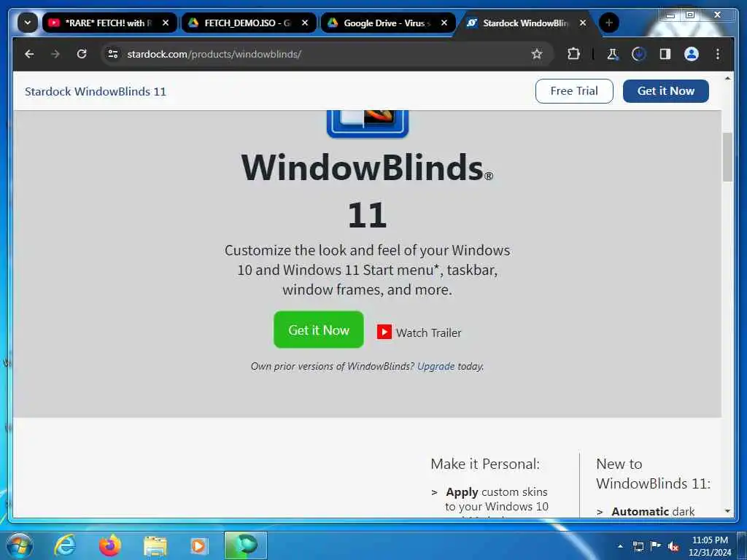Go back to the previous page
Viewport: 747px width, 560px height.
[x=29, y=54]
